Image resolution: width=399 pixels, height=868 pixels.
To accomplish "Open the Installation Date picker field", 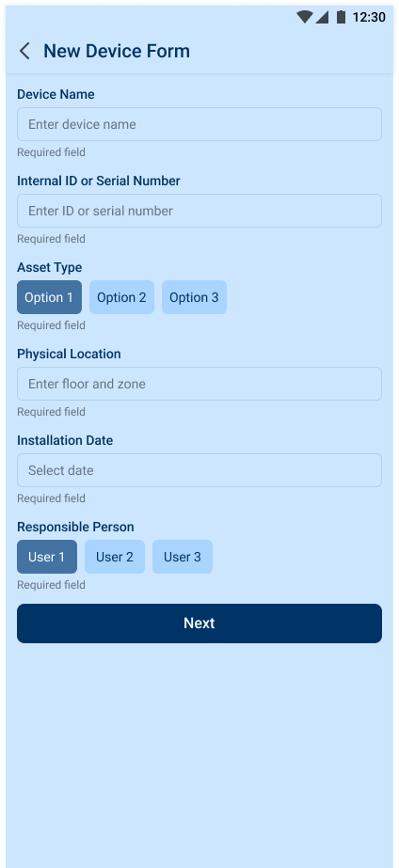I will tap(199, 470).
